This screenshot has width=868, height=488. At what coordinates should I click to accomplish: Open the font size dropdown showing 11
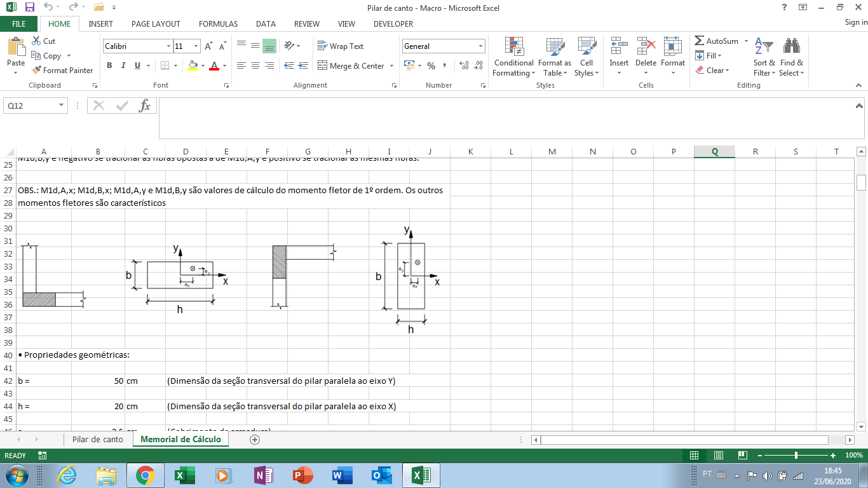click(196, 46)
